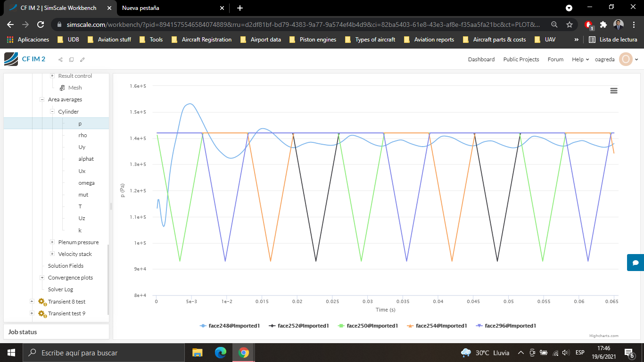The width and height of the screenshot is (644, 362).
Task: Click the Job status panel header
Action: pos(56,332)
